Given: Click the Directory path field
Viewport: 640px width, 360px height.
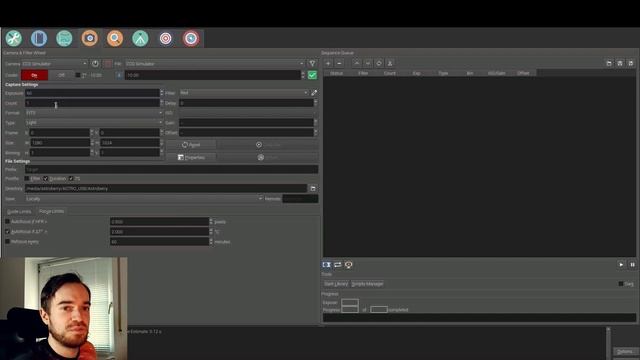Looking at the screenshot, I should click(x=166, y=189).
